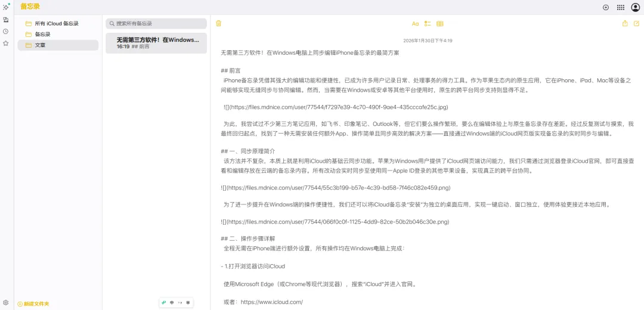
Task: Open the iCloud apps grid launcher
Action: pyautogui.click(x=621, y=7)
